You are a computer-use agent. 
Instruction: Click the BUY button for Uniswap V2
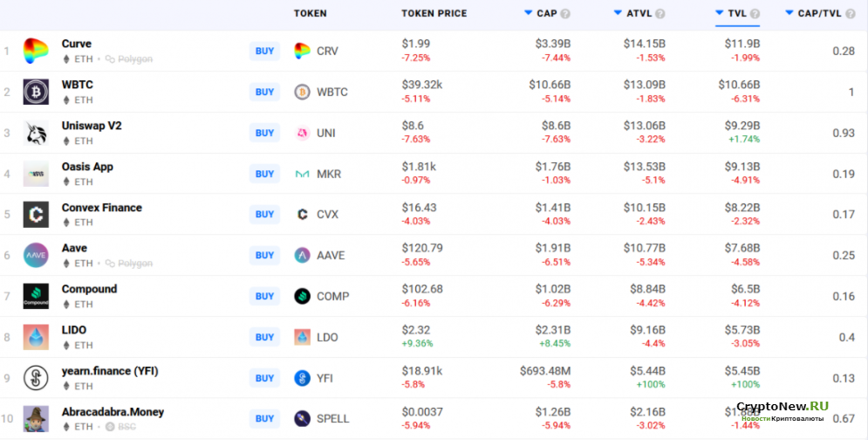(264, 133)
